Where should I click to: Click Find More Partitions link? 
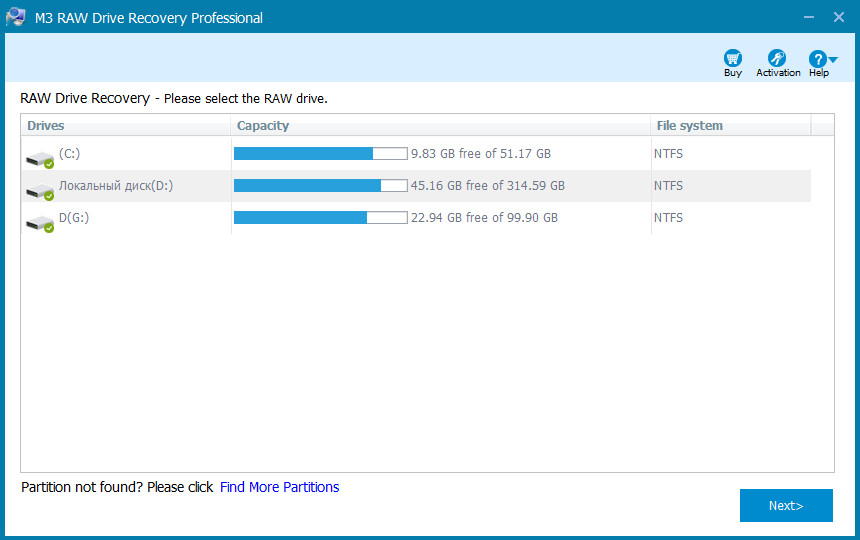coord(280,487)
